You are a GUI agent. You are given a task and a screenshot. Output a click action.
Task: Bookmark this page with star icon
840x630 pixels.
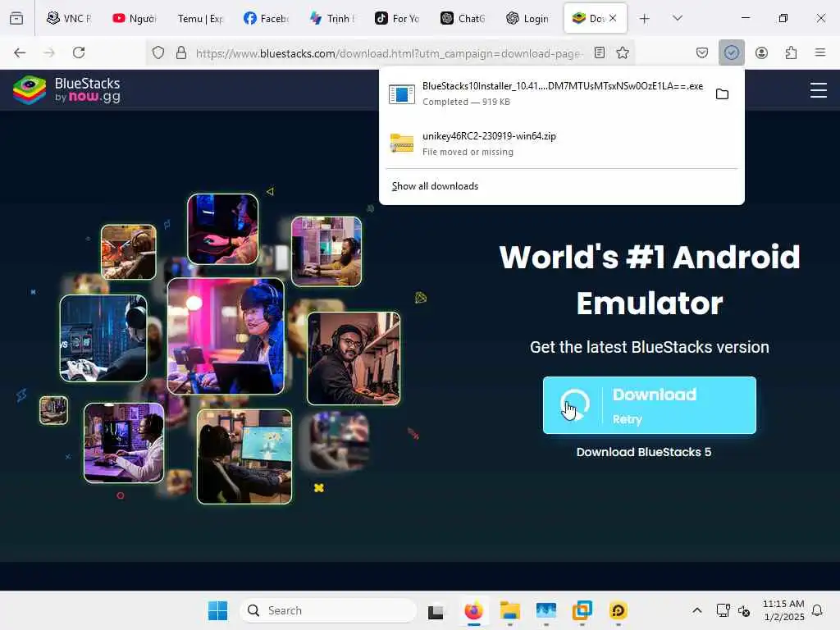(x=622, y=52)
